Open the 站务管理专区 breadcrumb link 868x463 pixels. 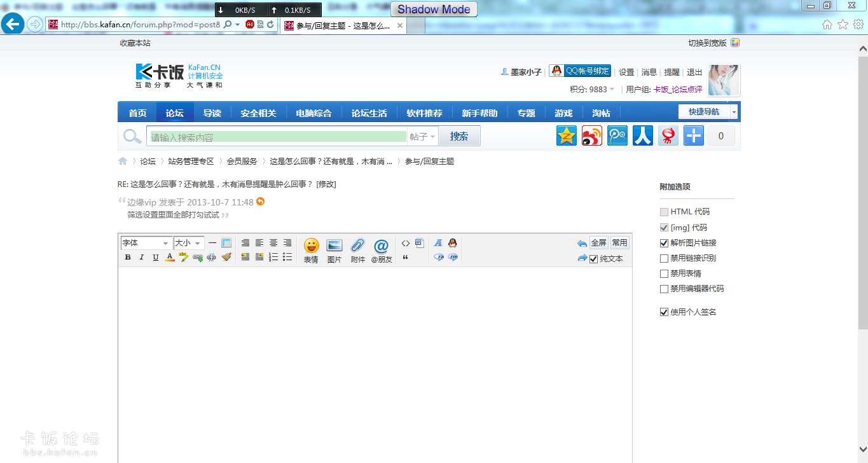191,162
